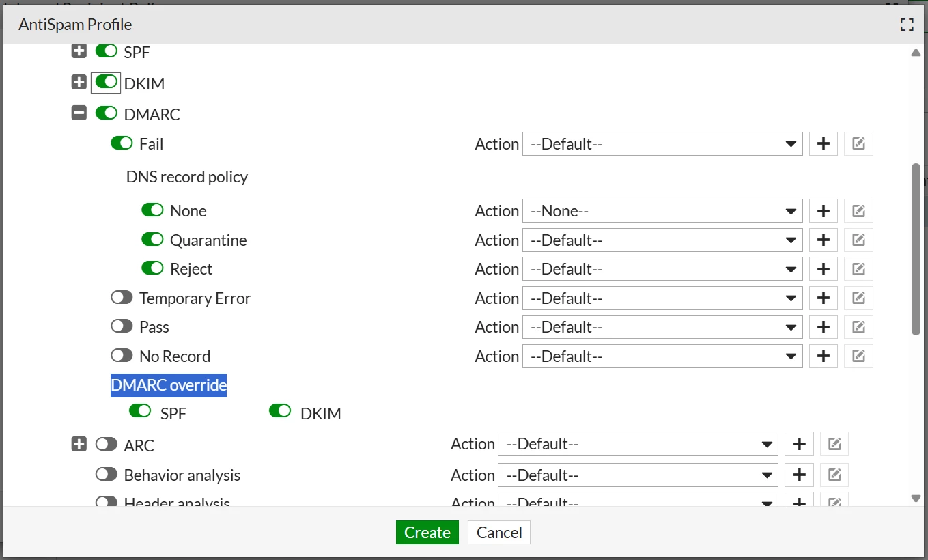Maximize the AntiSpam Profile dialog
928x560 pixels.
[x=907, y=25]
